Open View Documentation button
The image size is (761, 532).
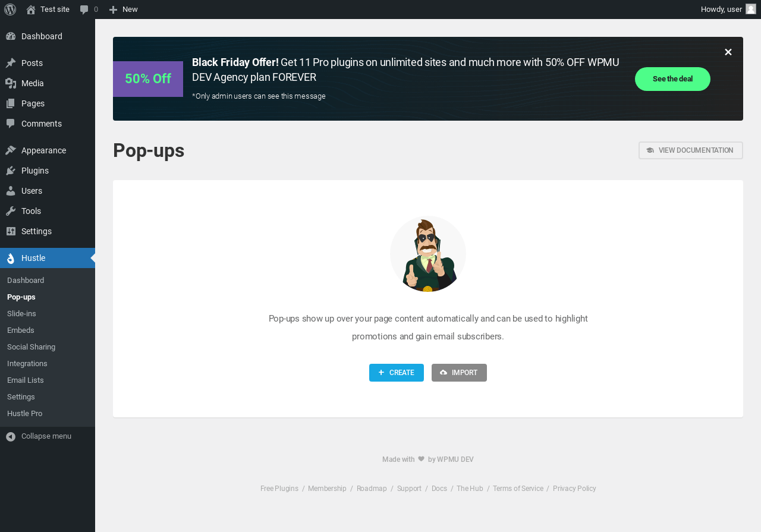pos(691,150)
